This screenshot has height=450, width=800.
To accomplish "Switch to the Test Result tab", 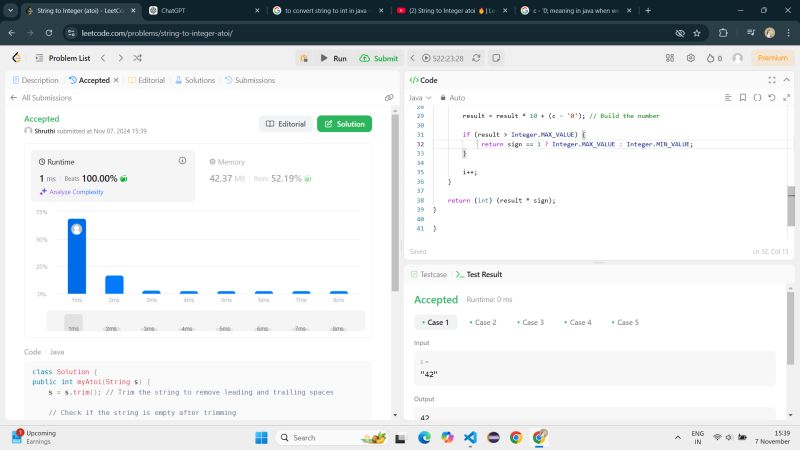I will pos(479,274).
